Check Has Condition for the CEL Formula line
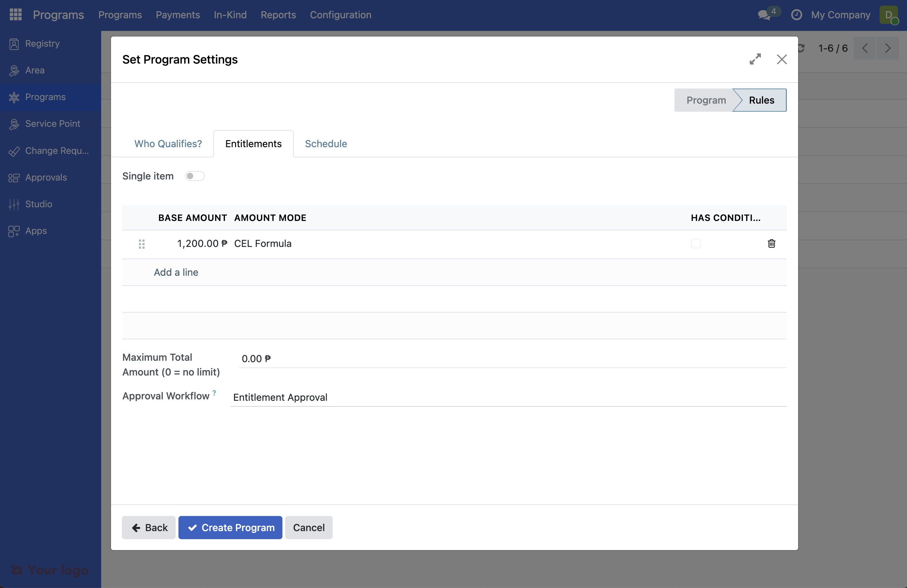Image resolution: width=907 pixels, height=588 pixels. pos(695,243)
